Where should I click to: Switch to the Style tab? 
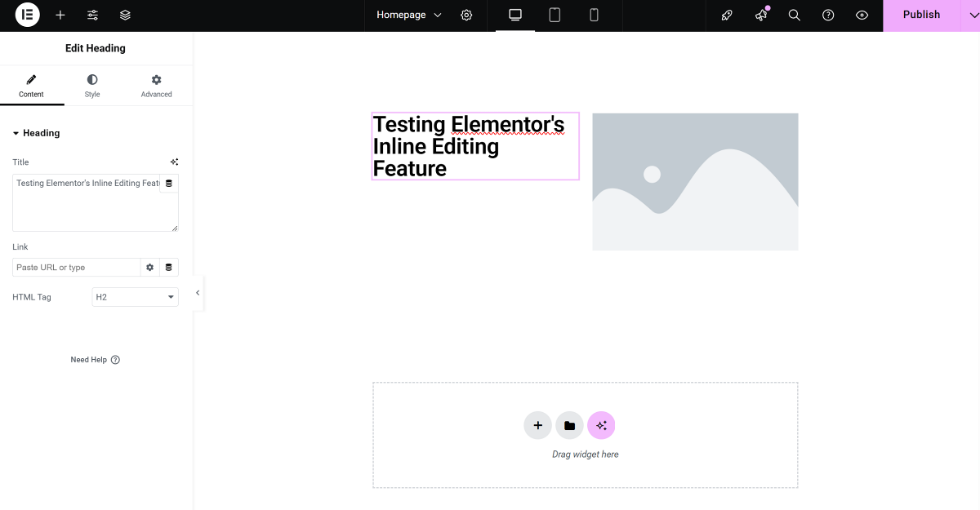[92, 86]
